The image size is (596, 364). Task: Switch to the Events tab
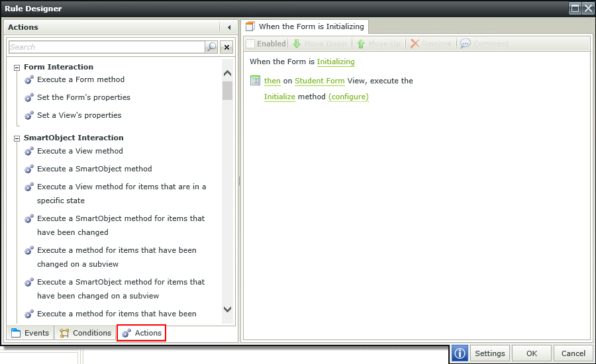click(30, 333)
